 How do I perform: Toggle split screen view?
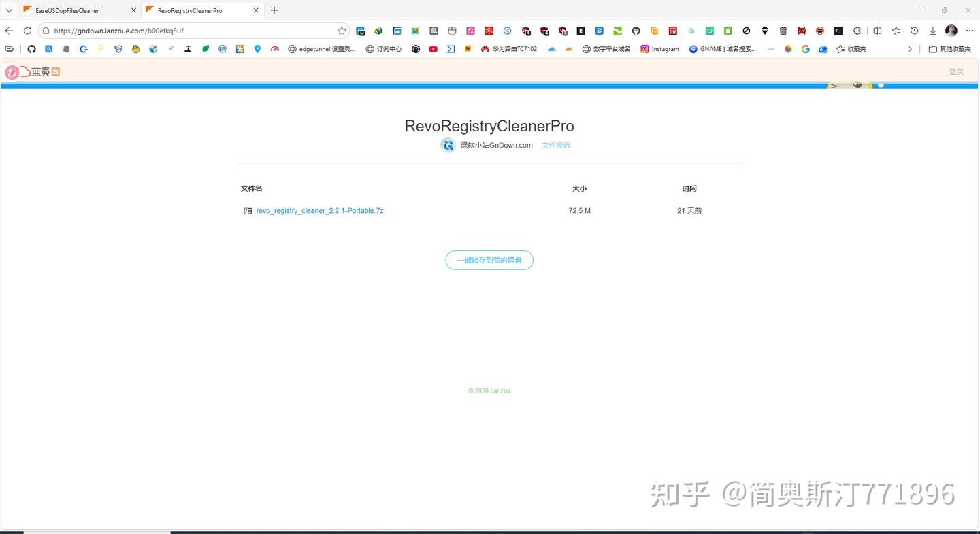(877, 31)
